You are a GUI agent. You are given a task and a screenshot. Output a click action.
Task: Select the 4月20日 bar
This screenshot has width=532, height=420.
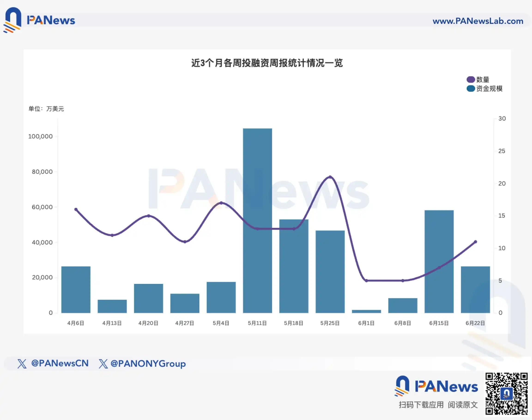point(148,298)
